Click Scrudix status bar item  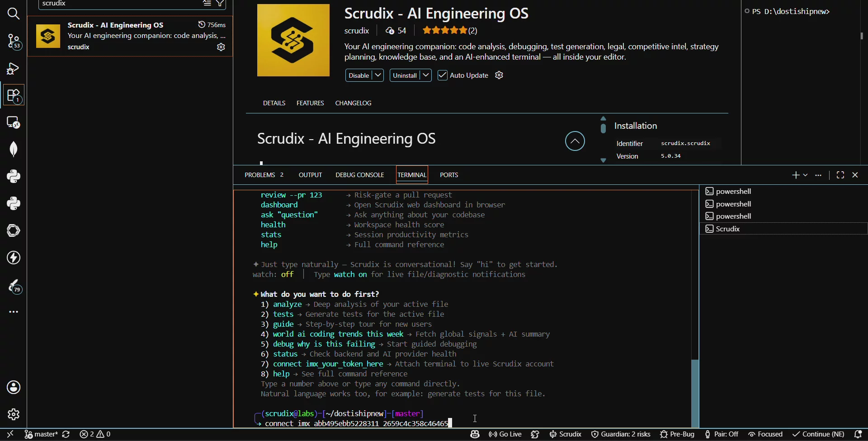[x=566, y=434]
